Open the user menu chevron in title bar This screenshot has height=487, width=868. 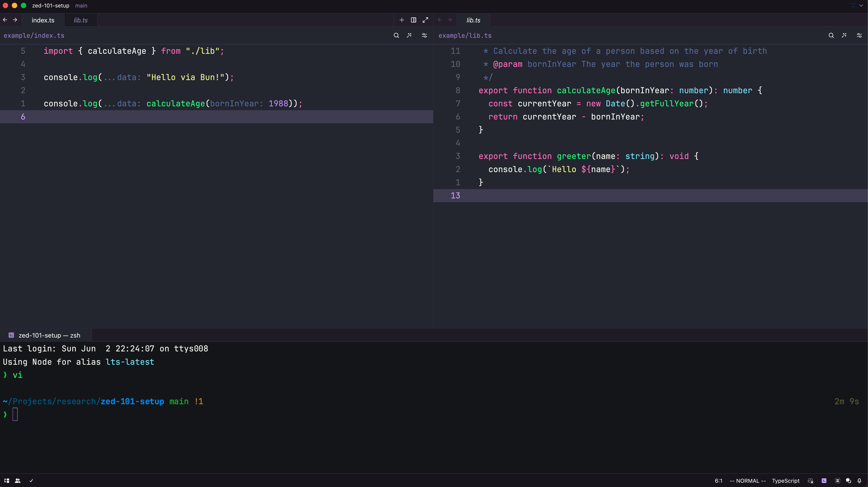[x=861, y=5]
